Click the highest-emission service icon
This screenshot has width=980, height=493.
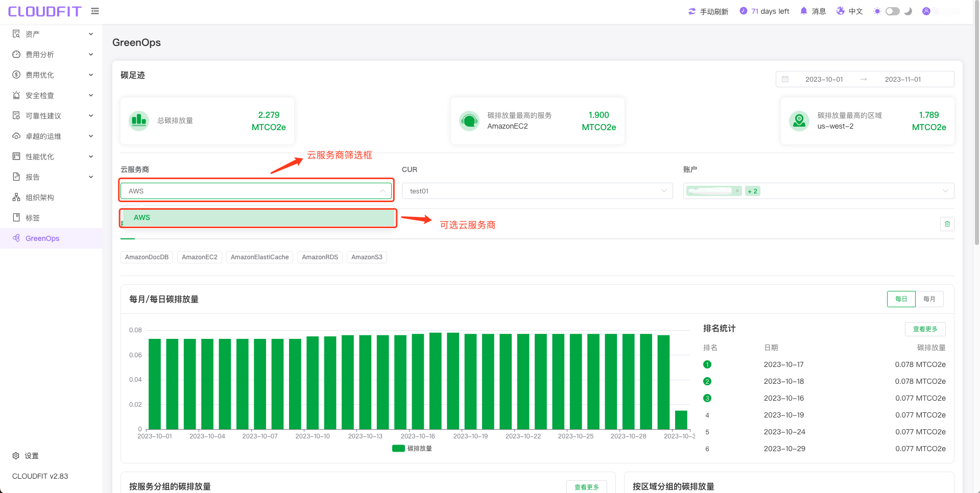469,121
